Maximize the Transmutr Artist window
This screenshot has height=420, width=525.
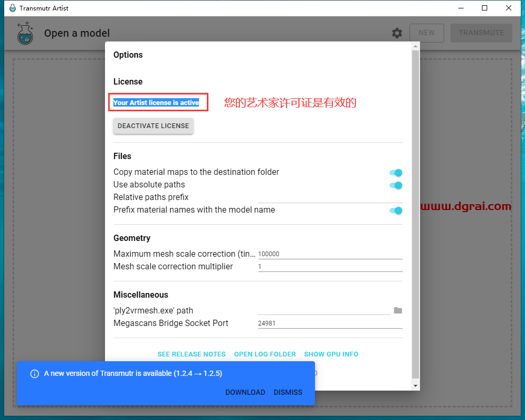point(485,8)
